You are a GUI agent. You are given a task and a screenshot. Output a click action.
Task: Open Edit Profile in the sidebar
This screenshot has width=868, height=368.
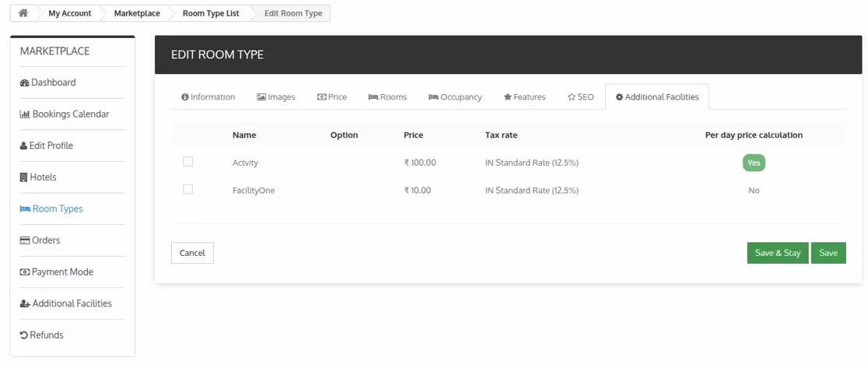47,145
